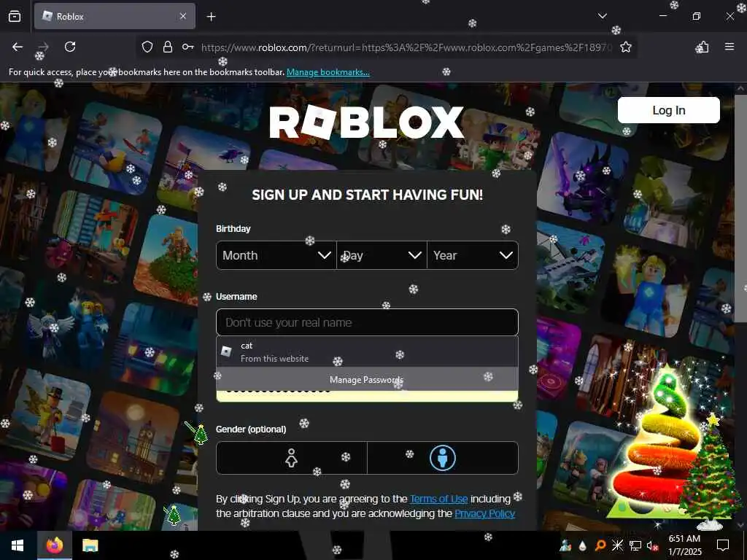This screenshot has height=560, width=747.
Task: Expand the Month birthday dropdown
Action: coord(276,255)
